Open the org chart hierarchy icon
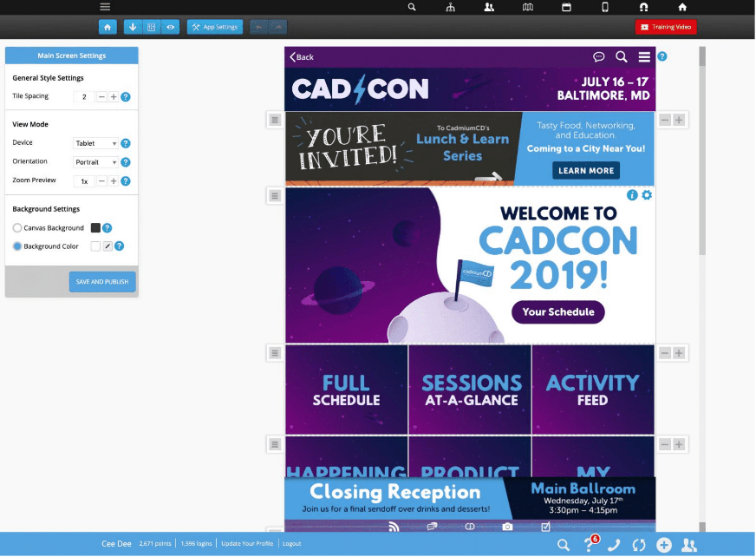The height and width of the screenshot is (557, 756). point(450,7)
